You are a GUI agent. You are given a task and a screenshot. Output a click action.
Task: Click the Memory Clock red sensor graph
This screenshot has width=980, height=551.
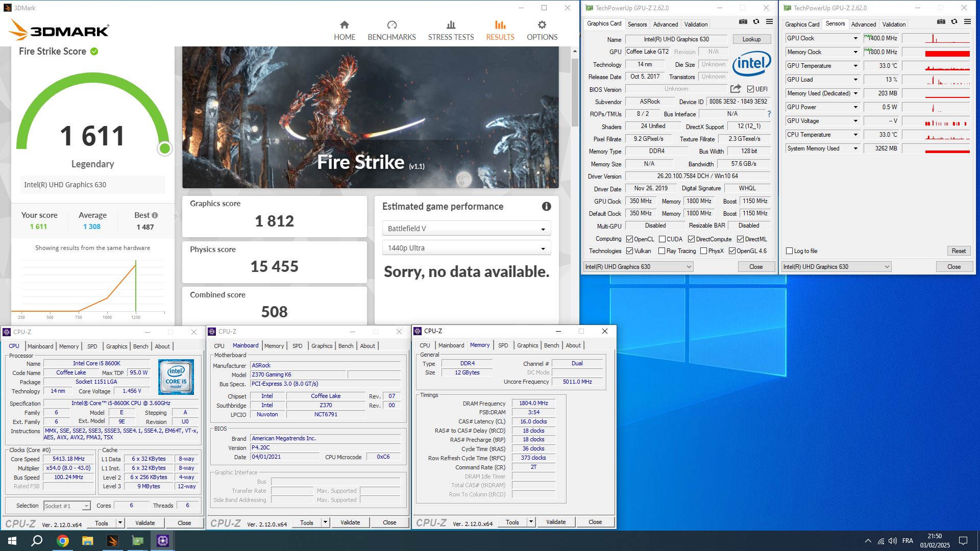point(936,52)
